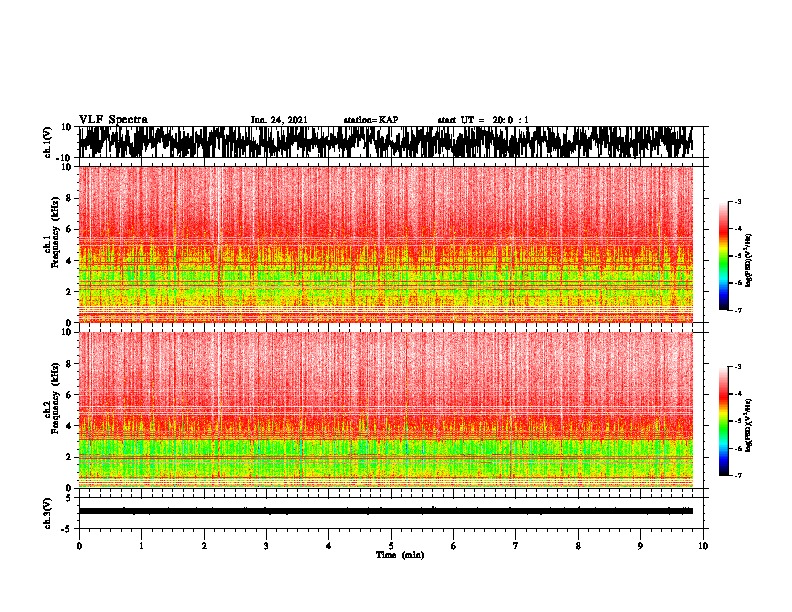Click time axis tick label "8"
The height and width of the screenshot is (612, 792).
pyautogui.click(x=578, y=546)
